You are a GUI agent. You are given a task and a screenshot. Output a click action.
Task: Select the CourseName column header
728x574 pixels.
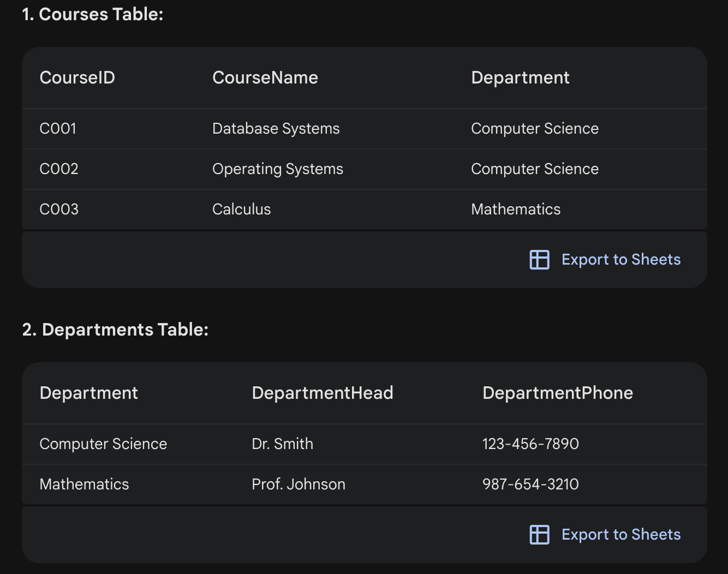click(x=265, y=78)
